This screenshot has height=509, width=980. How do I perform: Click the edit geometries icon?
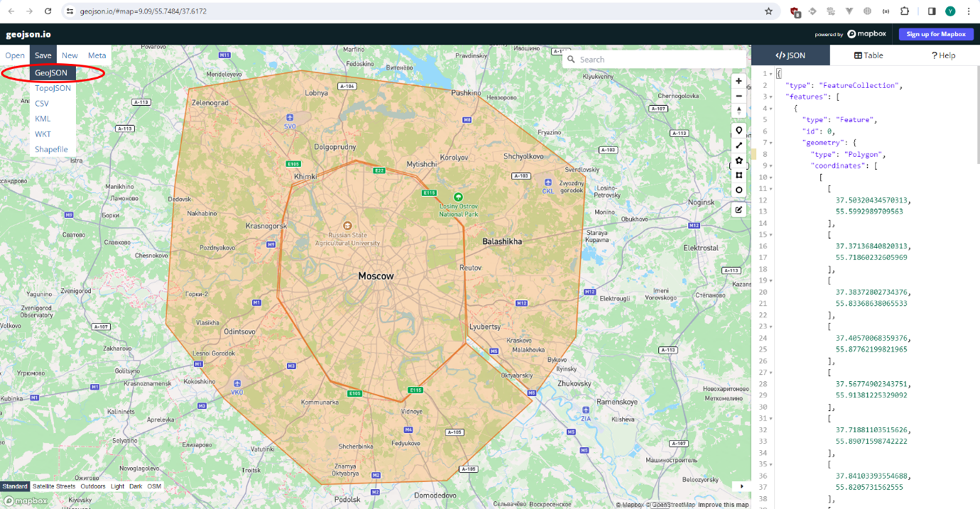point(739,210)
